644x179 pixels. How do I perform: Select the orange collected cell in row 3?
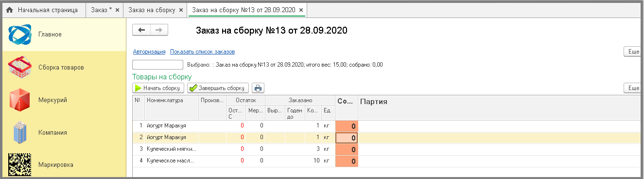pos(347,149)
